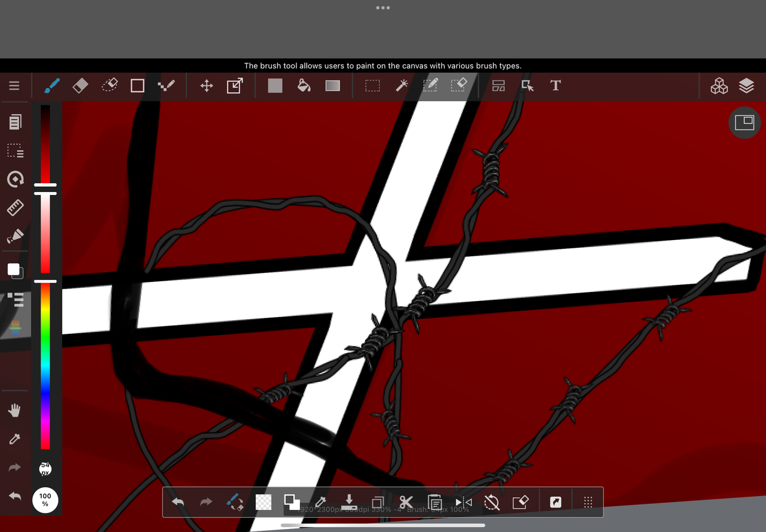
Task: Choose the shape rectangle tool
Action: 138,86
